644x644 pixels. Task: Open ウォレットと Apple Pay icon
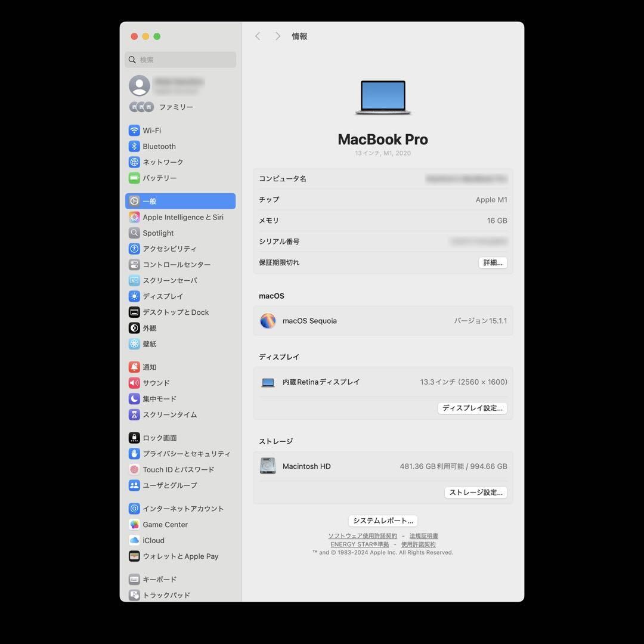134,556
